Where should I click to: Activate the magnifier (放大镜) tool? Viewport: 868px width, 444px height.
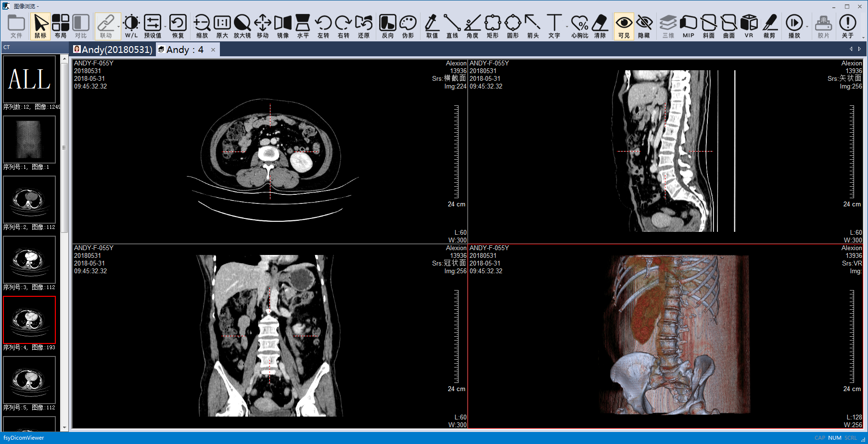242,26
